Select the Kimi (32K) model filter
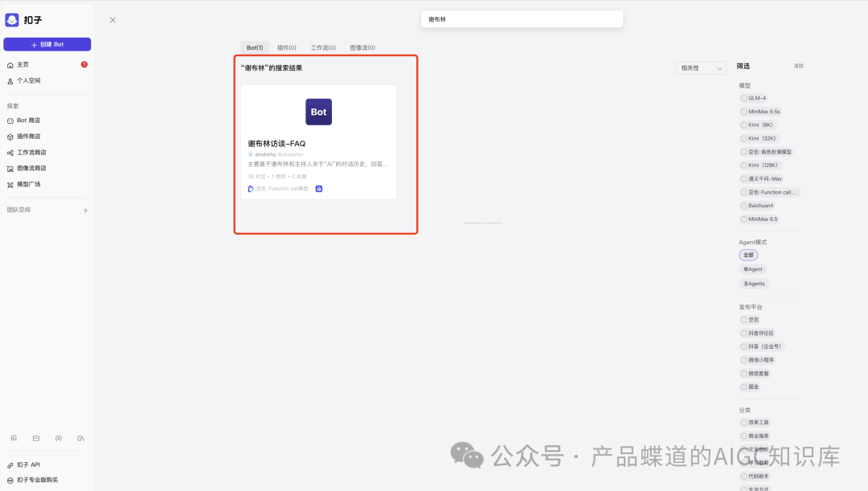This screenshot has width=868, height=491. tap(759, 138)
